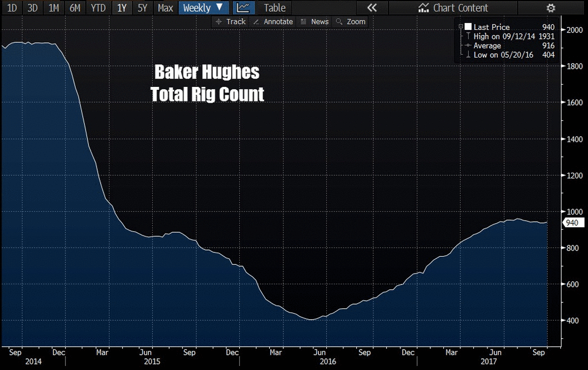The height and width of the screenshot is (370, 588).
Task: Click the High value 1931 in legend
Action: click(x=546, y=36)
